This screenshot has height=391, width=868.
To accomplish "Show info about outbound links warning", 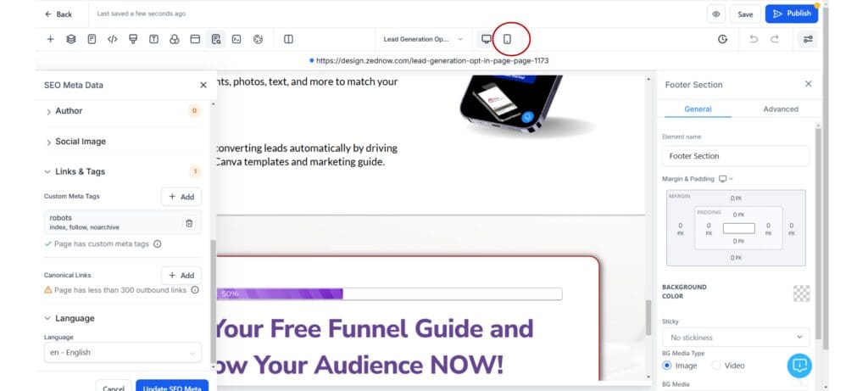I will tap(195, 290).
